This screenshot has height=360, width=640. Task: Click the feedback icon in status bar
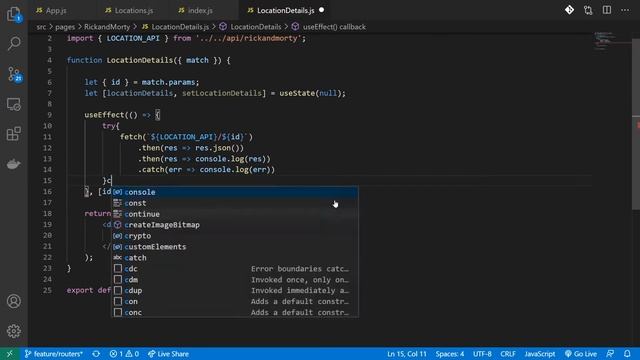(x=610, y=354)
